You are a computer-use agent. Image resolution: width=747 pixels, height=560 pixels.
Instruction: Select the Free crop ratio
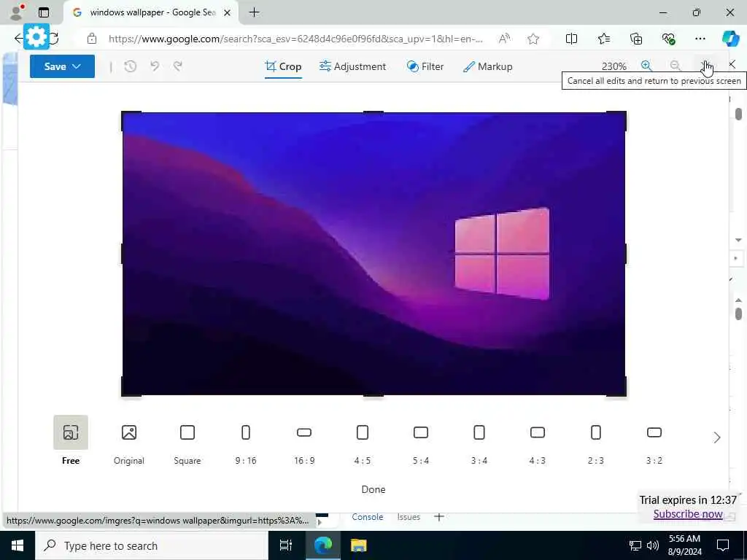tap(71, 440)
